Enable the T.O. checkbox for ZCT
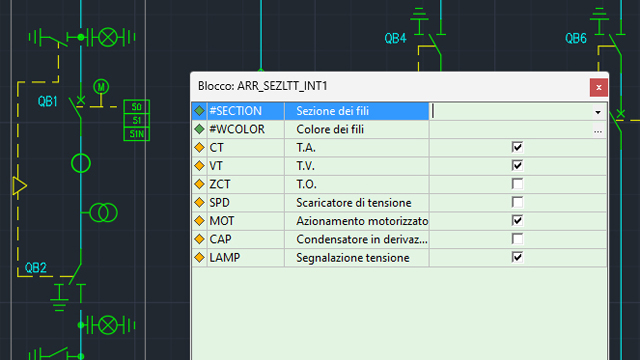 517,184
